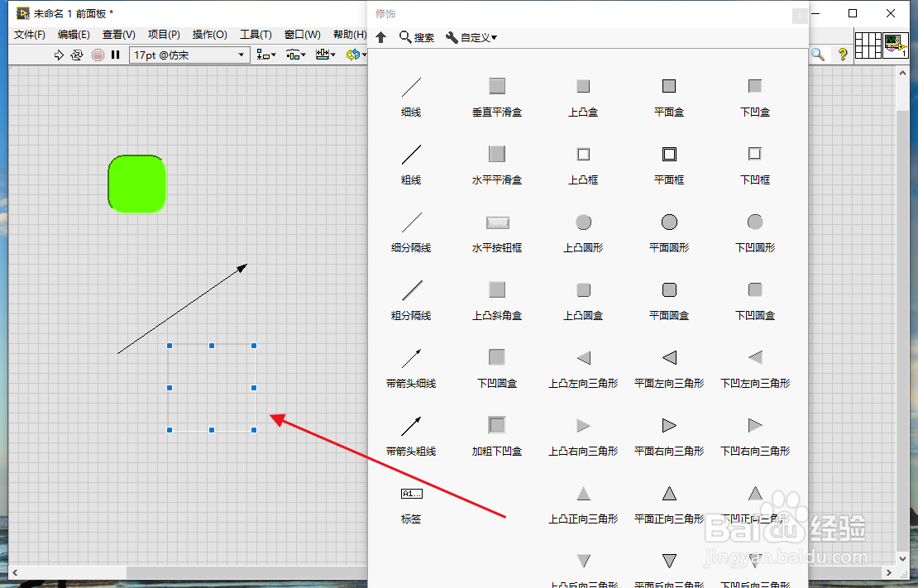
Task: Open the Align Objects dropdown
Action: 266,55
